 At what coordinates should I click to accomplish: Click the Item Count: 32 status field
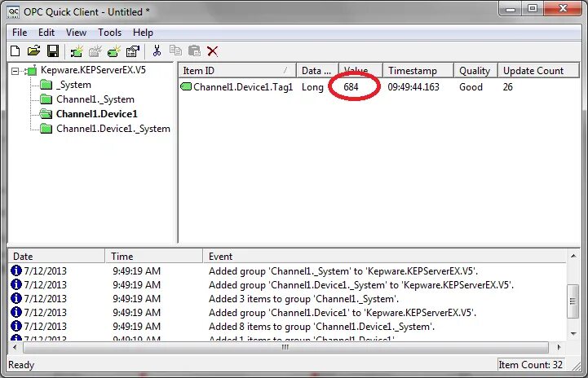pos(530,364)
